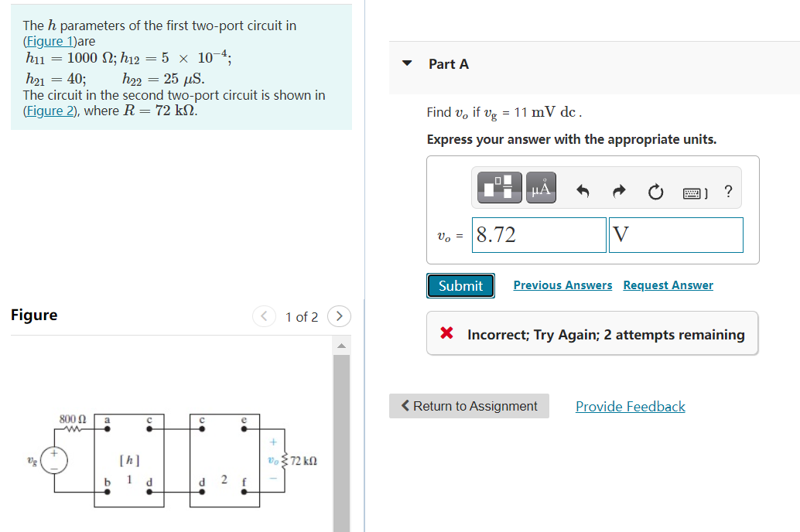Screen dimensions: 800x532
Task: Open the math templates palette icon
Action: tap(498, 187)
